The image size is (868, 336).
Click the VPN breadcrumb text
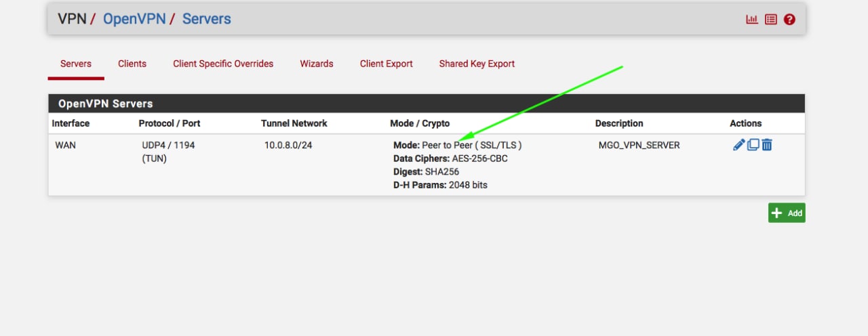72,19
